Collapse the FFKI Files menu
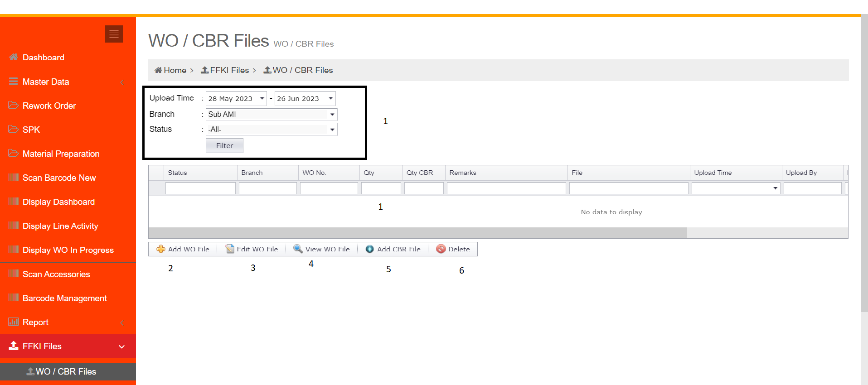This screenshot has height=385, width=868. tap(68, 346)
